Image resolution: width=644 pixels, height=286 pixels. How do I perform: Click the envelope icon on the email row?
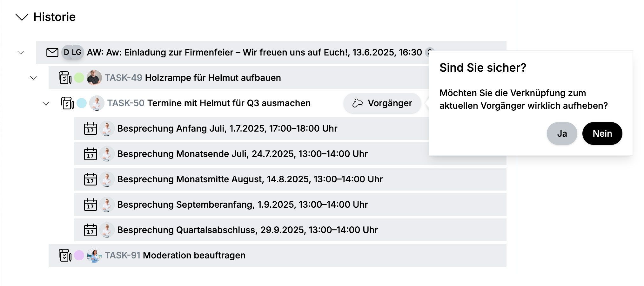click(52, 52)
